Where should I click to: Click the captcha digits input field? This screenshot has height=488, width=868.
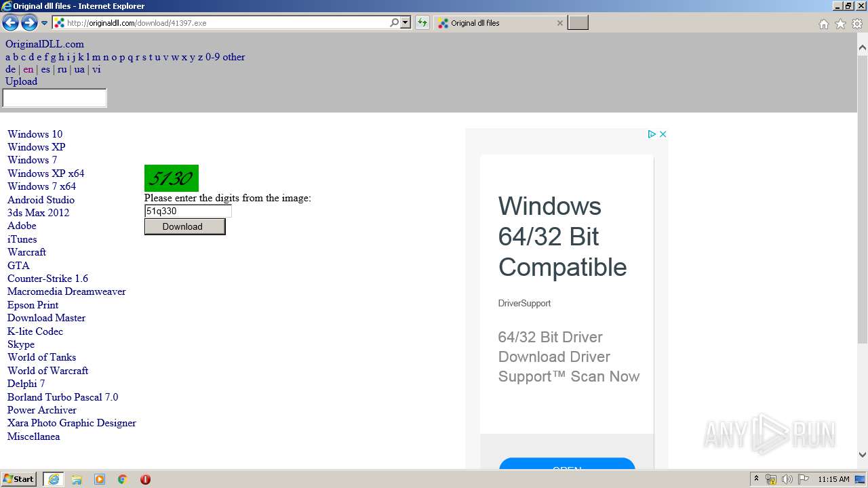coord(188,211)
